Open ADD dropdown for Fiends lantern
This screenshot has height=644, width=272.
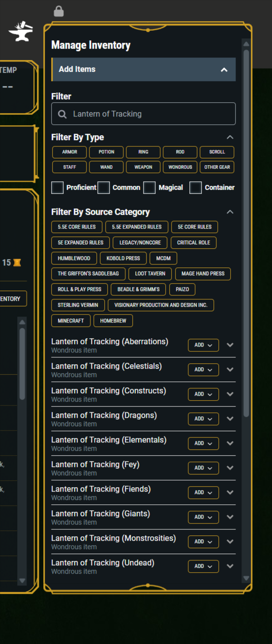[203, 493]
